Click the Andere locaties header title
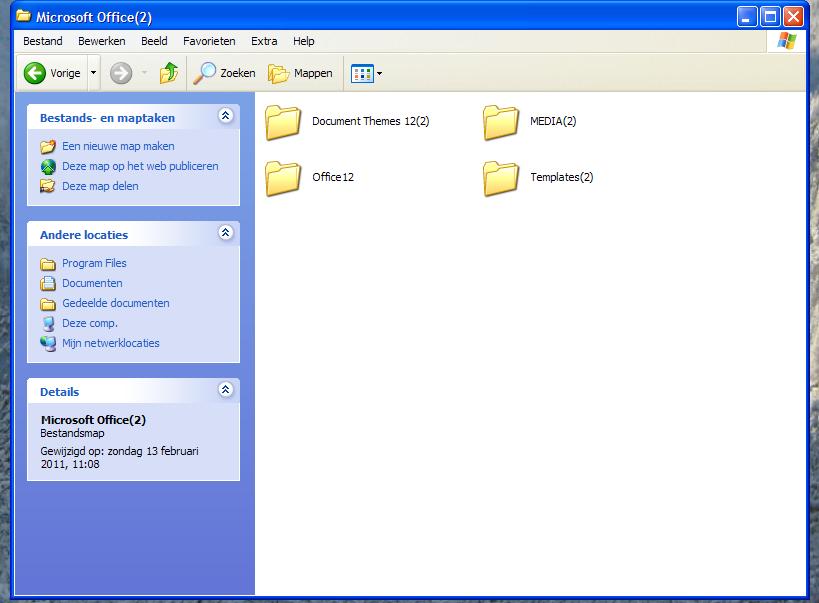Viewport: 819px width, 603px height. [x=84, y=235]
